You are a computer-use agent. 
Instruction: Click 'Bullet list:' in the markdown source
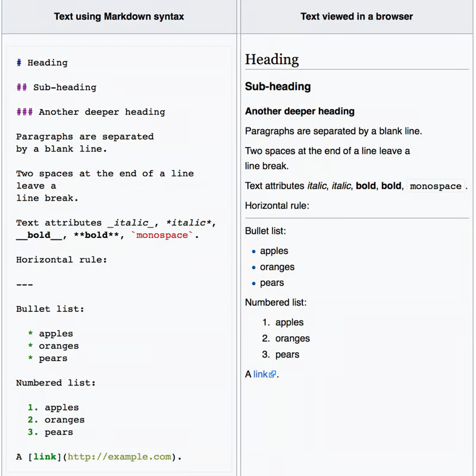[x=50, y=309]
